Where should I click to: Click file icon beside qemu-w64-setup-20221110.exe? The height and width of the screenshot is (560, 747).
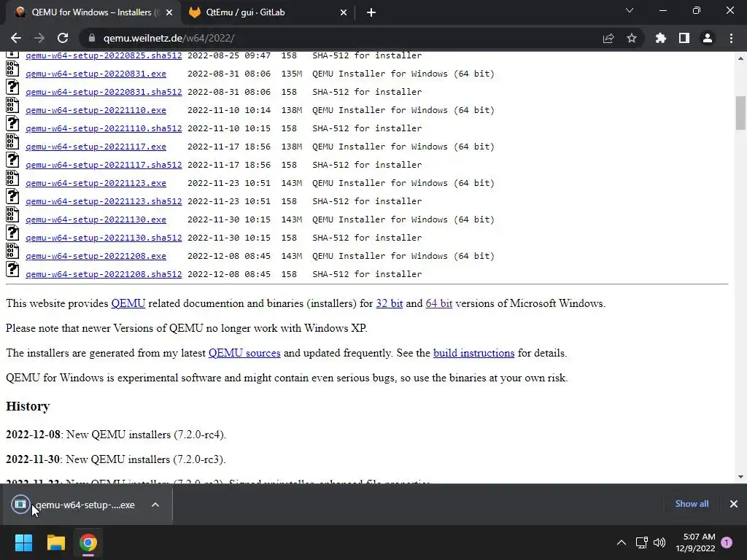coord(12,105)
